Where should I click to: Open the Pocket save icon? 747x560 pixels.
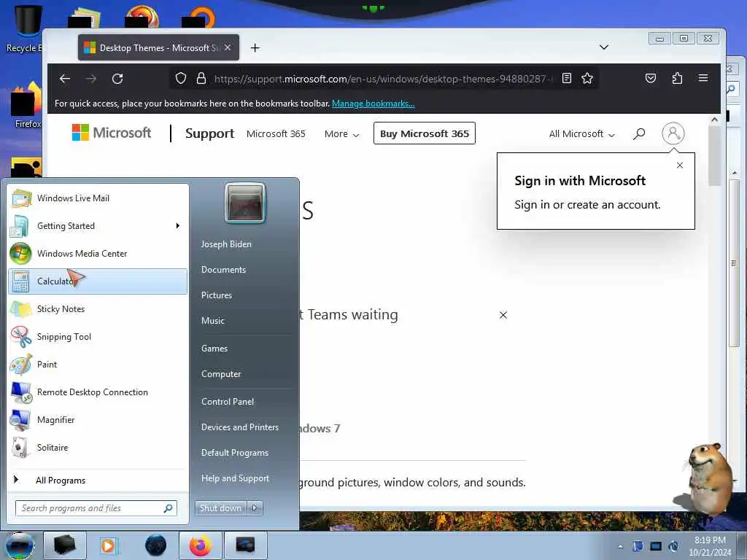click(651, 78)
